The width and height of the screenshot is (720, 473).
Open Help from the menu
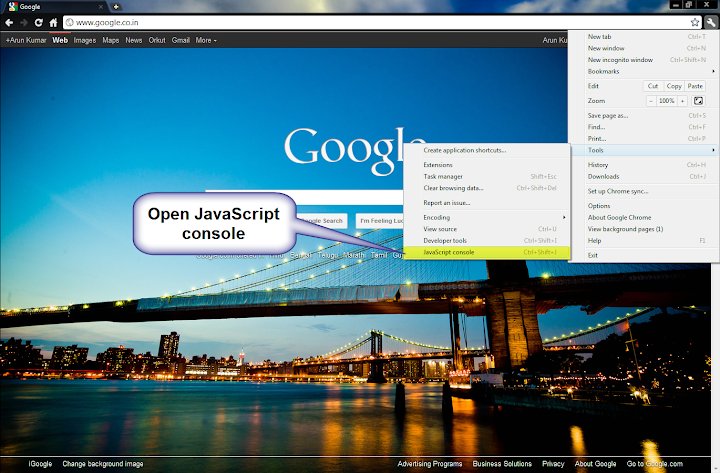643,240
